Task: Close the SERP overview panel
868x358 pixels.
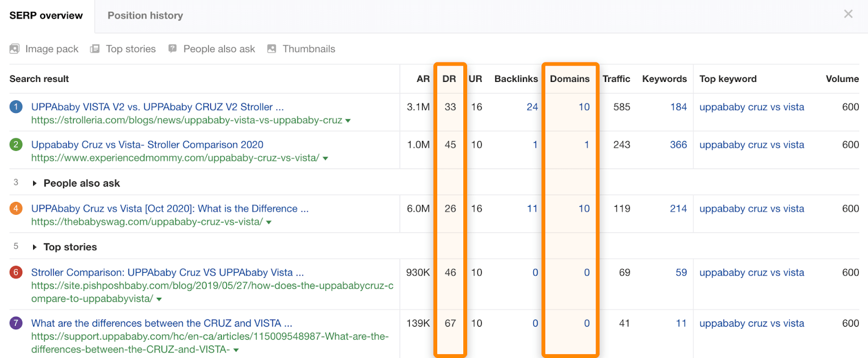Action: click(848, 14)
